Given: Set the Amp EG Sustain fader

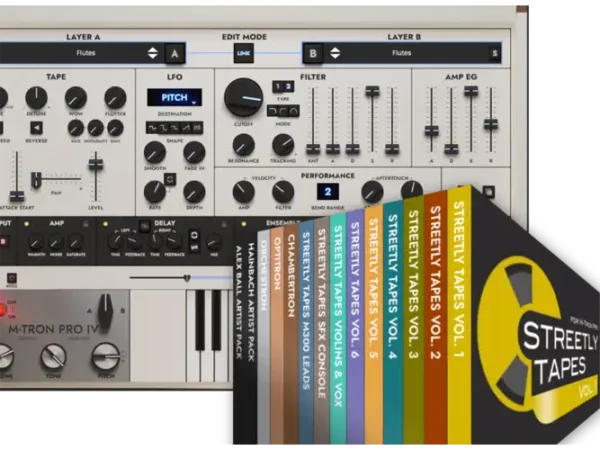Looking at the screenshot, I should (471, 91).
